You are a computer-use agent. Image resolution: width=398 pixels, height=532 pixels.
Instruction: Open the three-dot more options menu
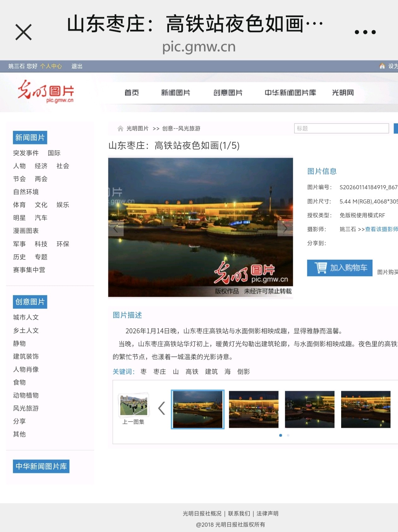tap(365, 32)
